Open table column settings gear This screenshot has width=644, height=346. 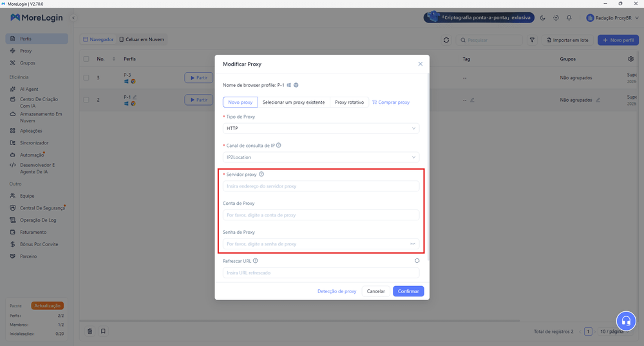click(x=631, y=59)
